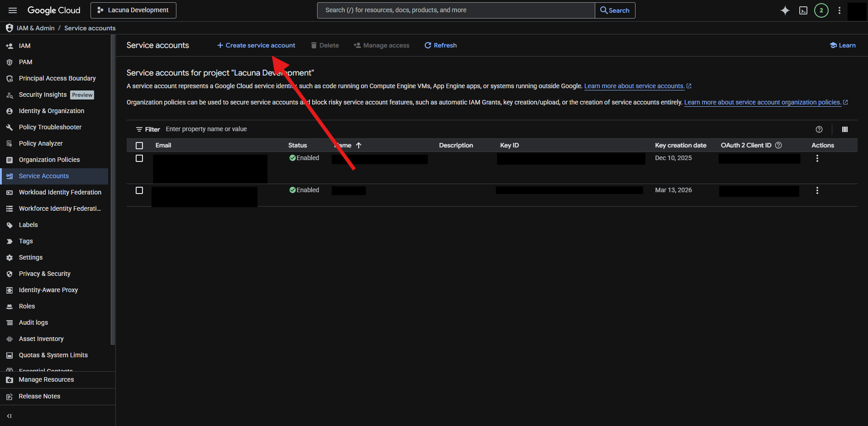Viewport: 868px width, 426px height.
Task: Check the second service account row checkbox
Action: pos(139,190)
